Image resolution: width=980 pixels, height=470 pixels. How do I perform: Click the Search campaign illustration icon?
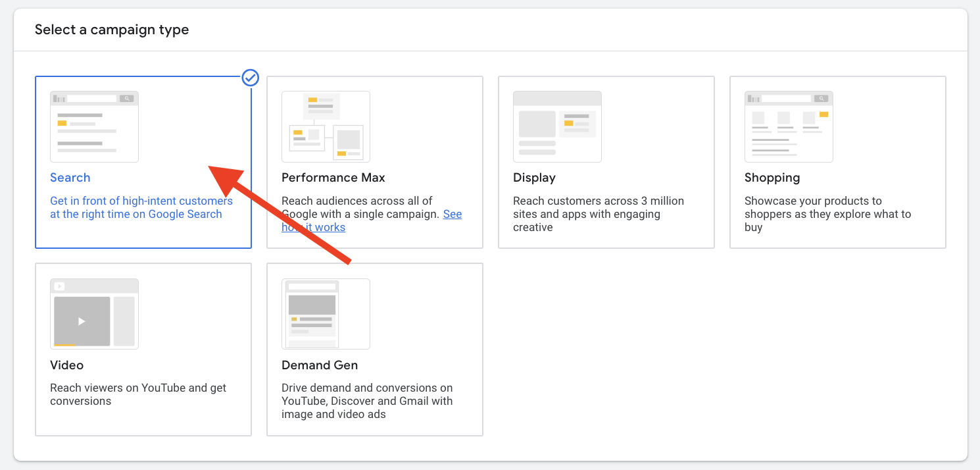[x=94, y=126]
